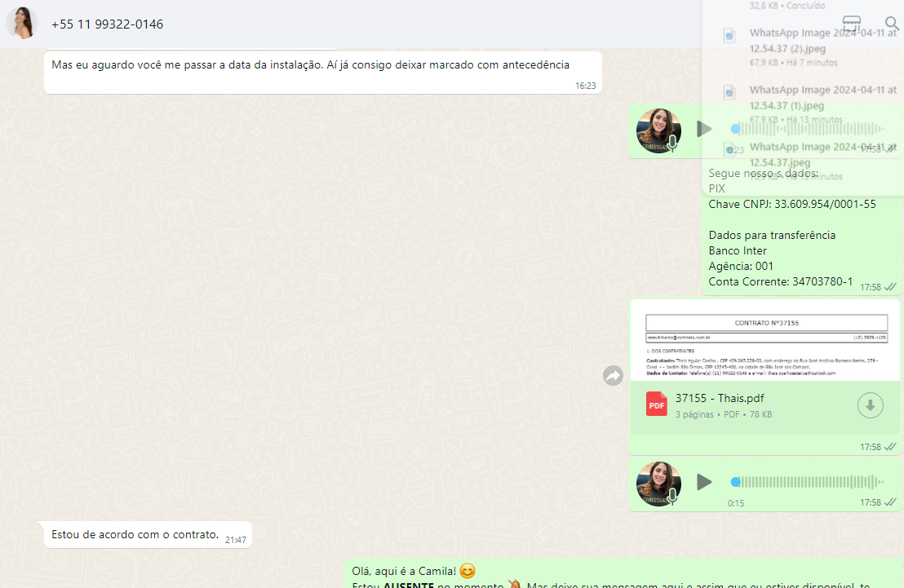Viewport: 904px width, 588px height.
Task: Open the catalog storefront icon in header
Action: coord(852,24)
